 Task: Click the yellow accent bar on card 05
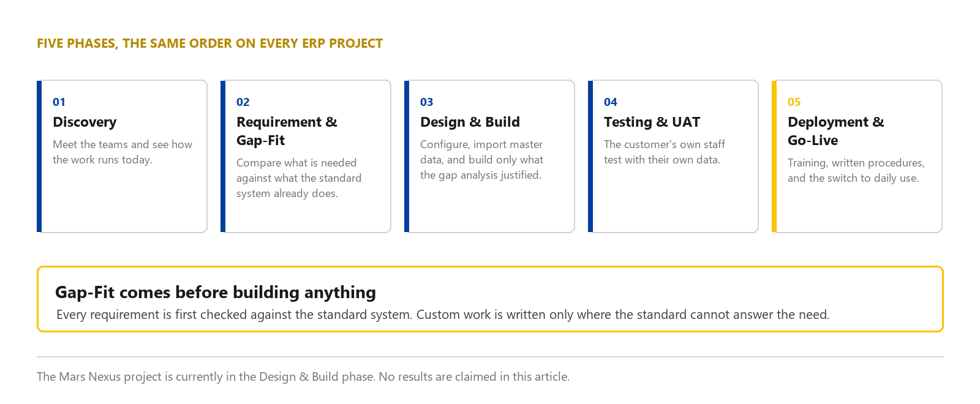pos(774,157)
